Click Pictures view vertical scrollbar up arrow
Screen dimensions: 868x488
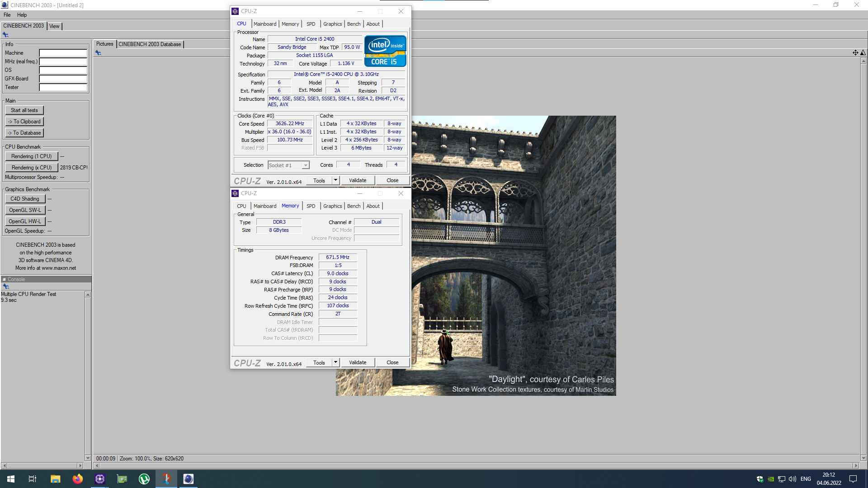863,61
